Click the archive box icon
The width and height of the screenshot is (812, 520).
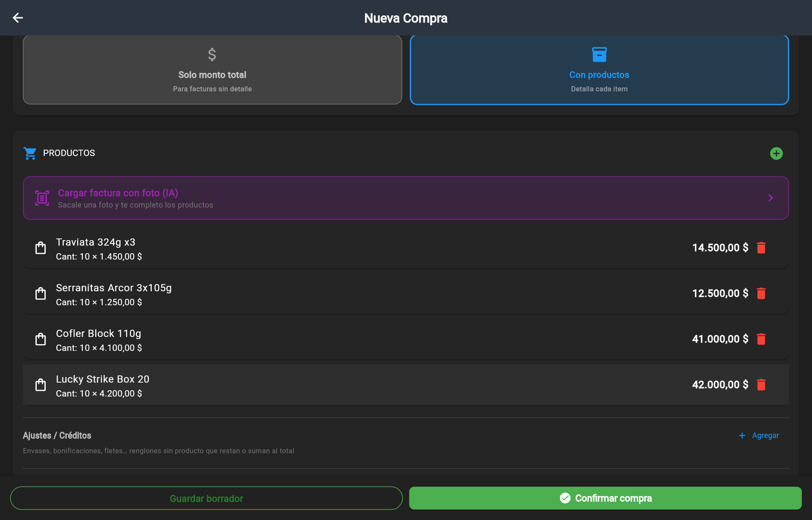pyautogui.click(x=599, y=55)
